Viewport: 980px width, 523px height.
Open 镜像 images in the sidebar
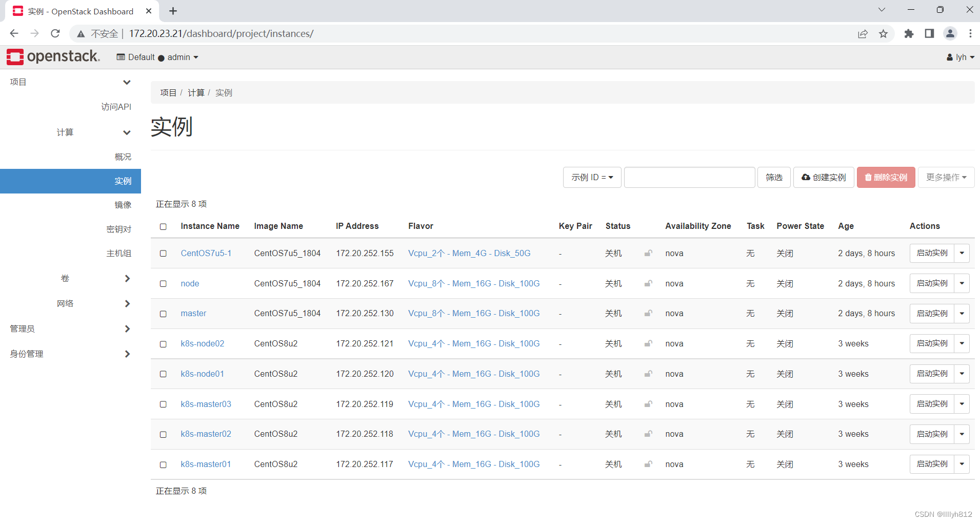pyautogui.click(x=123, y=205)
